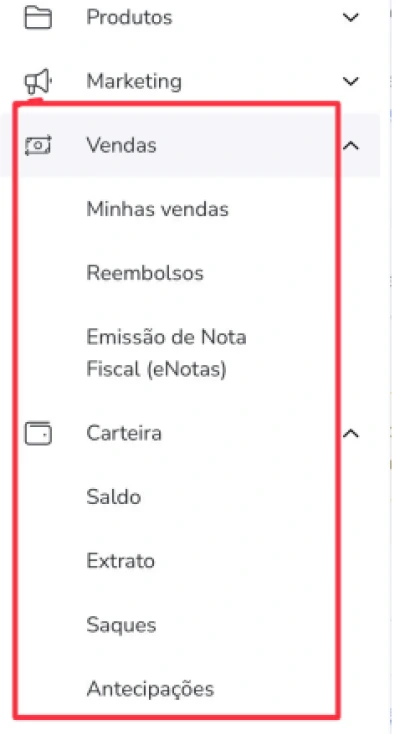The image size is (400, 735).
Task: Expand the Produtos section chevron
Action: [350, 18]
